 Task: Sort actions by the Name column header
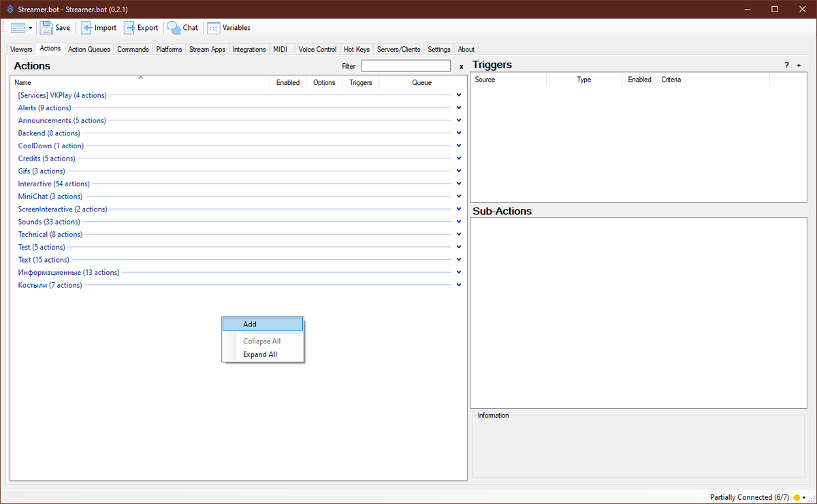point(141,82)
